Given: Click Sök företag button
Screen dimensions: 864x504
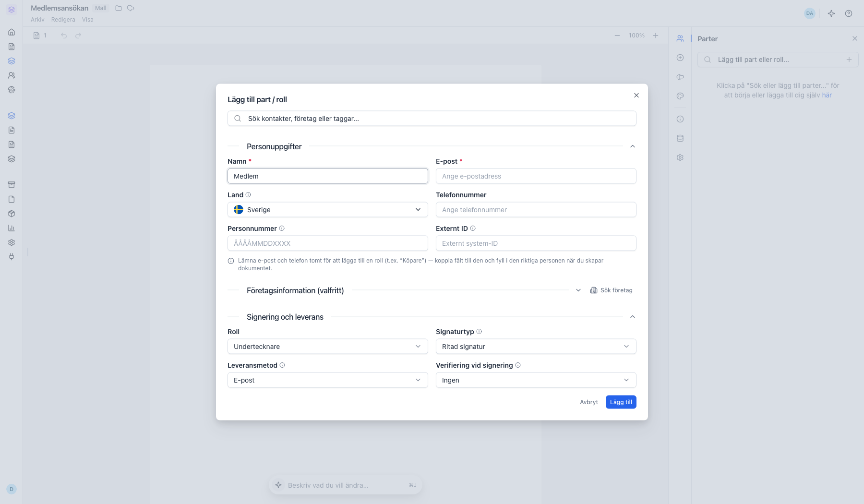Looking at the screenshot, I should click(612, 290).
